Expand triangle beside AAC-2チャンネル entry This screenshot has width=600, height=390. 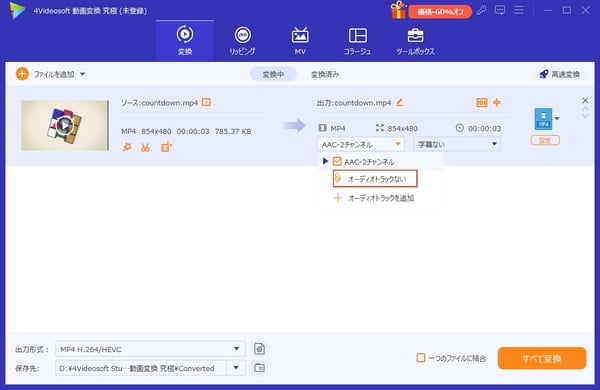click(325, 161)
